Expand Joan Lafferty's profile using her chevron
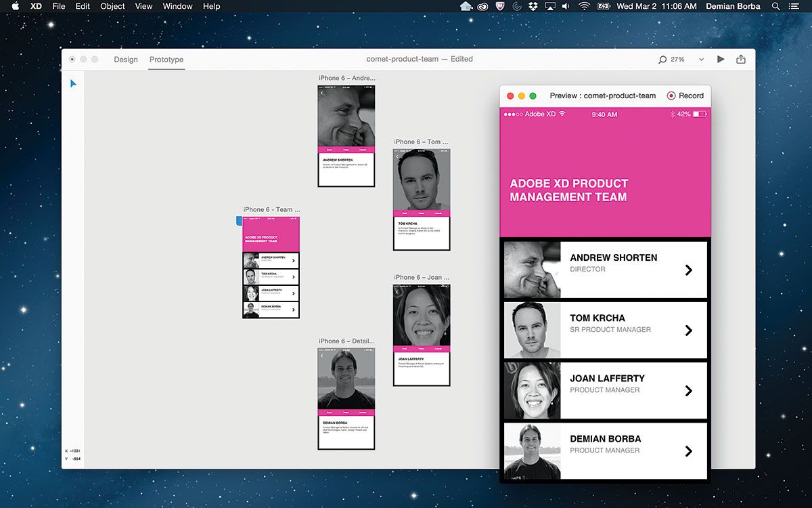This screenshot has height=508, width=812. point(689,390)
